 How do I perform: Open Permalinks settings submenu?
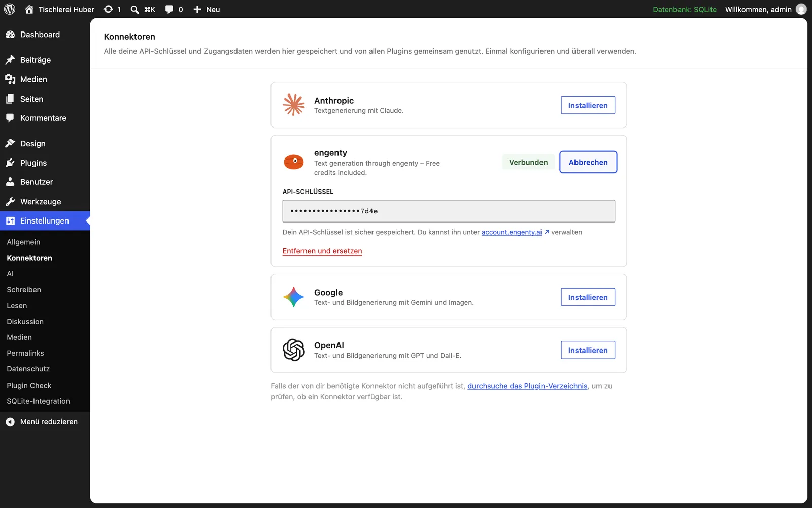click(x=25, y=353)
